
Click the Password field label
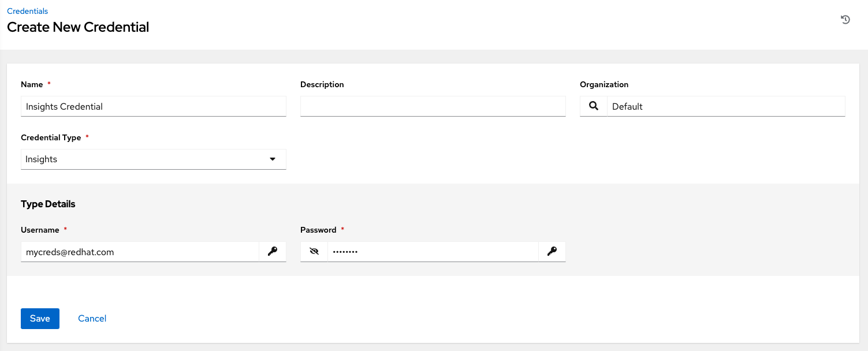click(318, 230)
